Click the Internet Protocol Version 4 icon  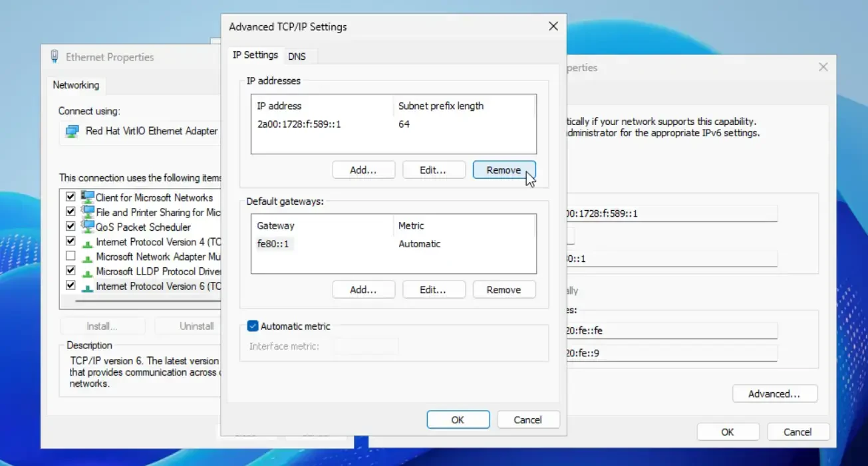click(88, 242)
